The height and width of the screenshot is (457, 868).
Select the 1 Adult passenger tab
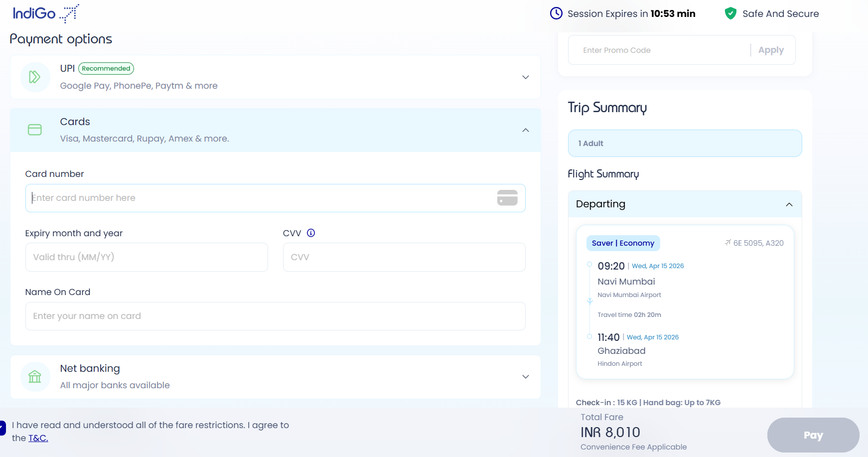point(685,144)
